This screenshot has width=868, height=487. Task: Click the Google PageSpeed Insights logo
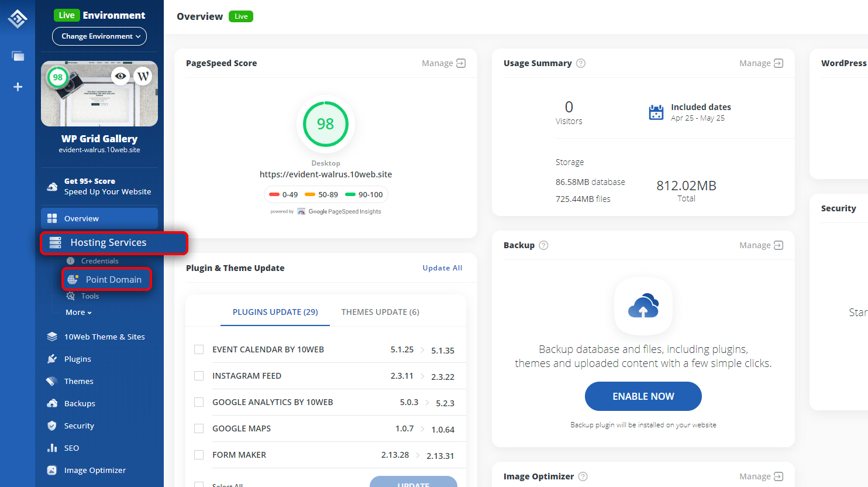[x=339, y=211]
